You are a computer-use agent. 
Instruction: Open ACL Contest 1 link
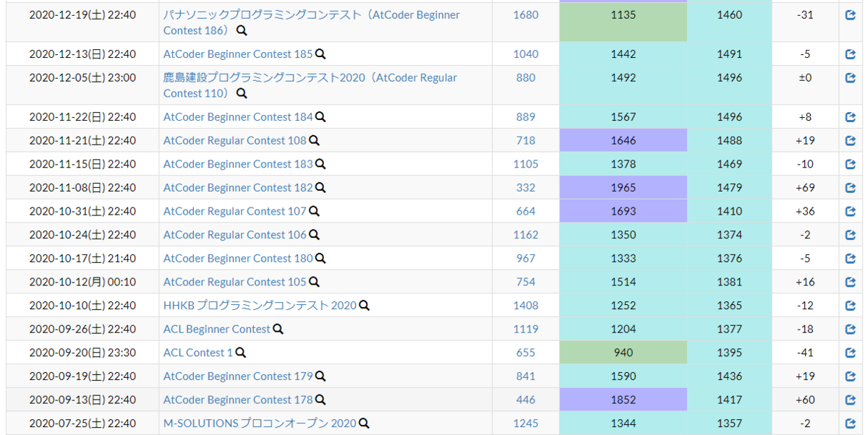[x=198, y=353]
